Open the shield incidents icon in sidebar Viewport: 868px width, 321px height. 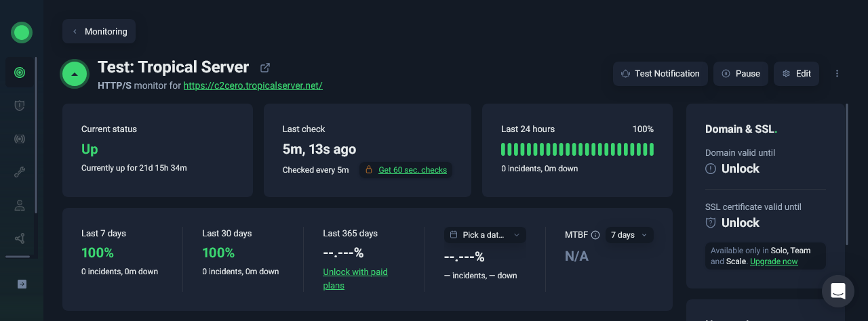(20, 106)
